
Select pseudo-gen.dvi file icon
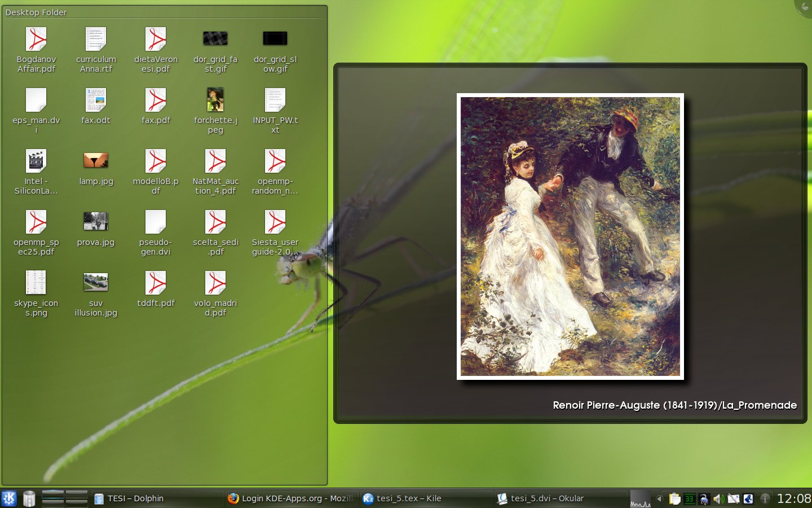(156, 222)
